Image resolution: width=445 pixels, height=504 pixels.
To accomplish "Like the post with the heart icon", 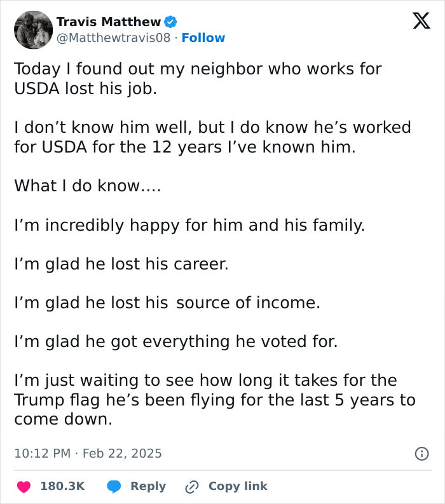I will 24,486.
